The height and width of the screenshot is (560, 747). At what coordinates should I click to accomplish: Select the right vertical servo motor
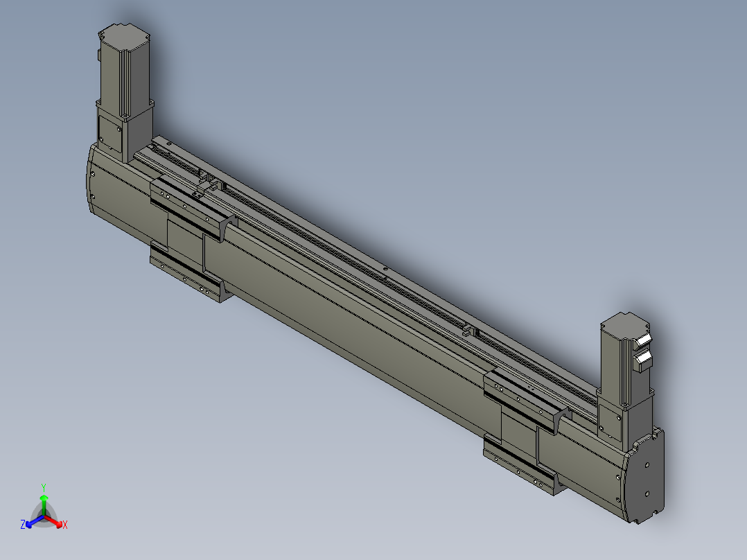click(x=624, y=358)
